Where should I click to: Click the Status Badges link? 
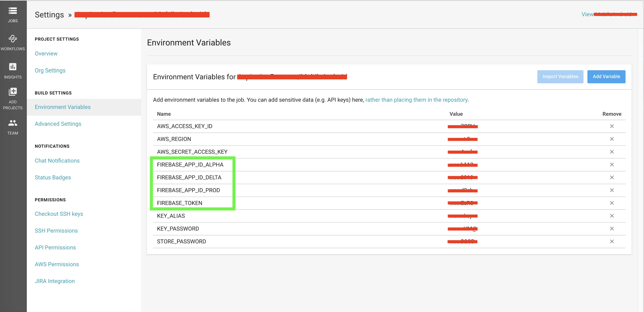point(53,177)
